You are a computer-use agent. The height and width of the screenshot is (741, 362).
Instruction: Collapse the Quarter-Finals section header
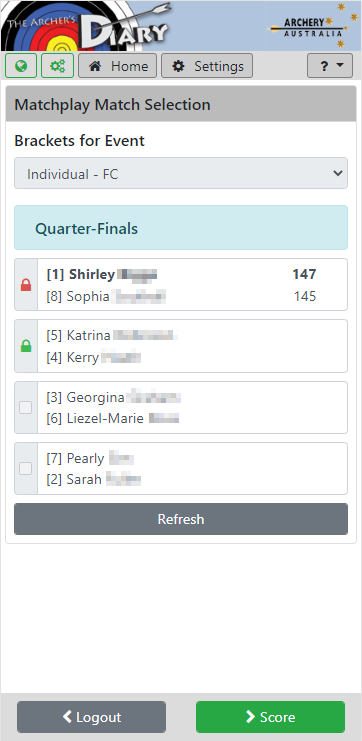(x=181, y=228)
